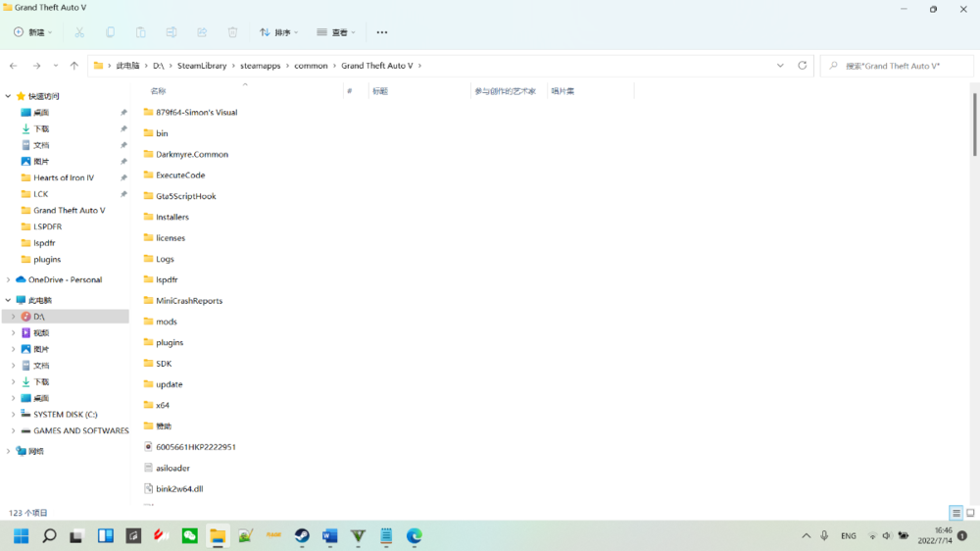Open the three-dots more options menu
The height and width of the screenshot is (551, 980).
click(382, 32)
